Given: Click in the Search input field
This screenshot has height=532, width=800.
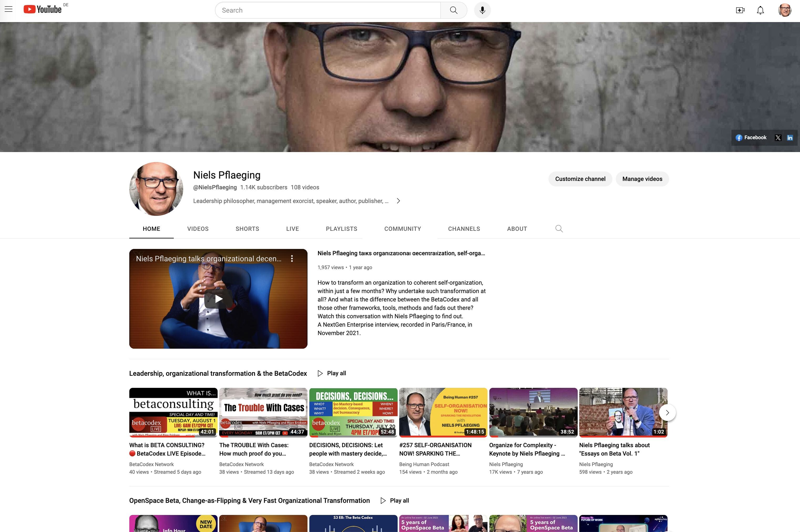Looking at the screenshot, I should [x=328, y=10].
